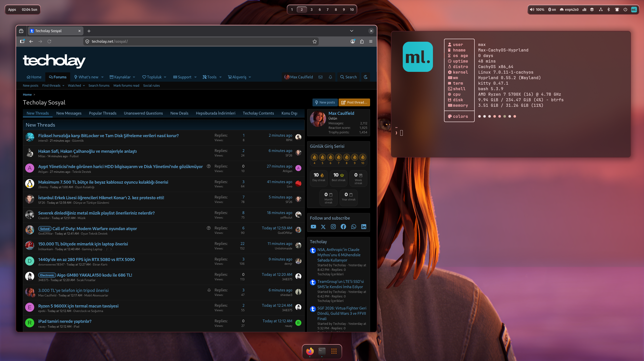Expand the What's new dropdown arrow
Viewport: 644px width, 361px height.
(x=102, y=77)
